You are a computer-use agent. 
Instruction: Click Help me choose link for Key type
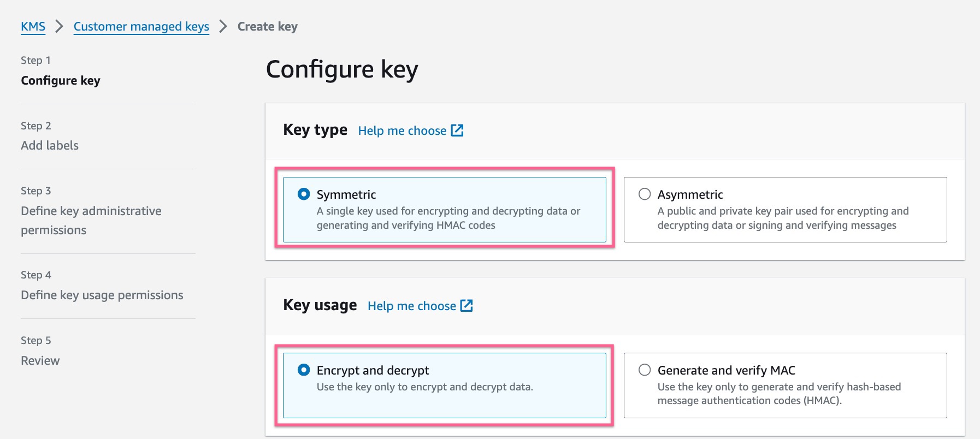(x=402, y=130)
